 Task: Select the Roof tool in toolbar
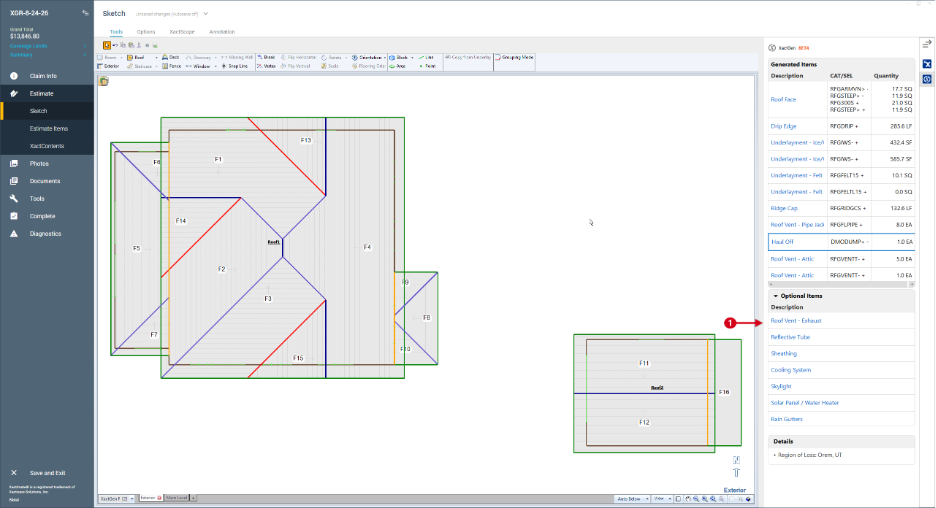pyautogui.click(x=136, y=57)
